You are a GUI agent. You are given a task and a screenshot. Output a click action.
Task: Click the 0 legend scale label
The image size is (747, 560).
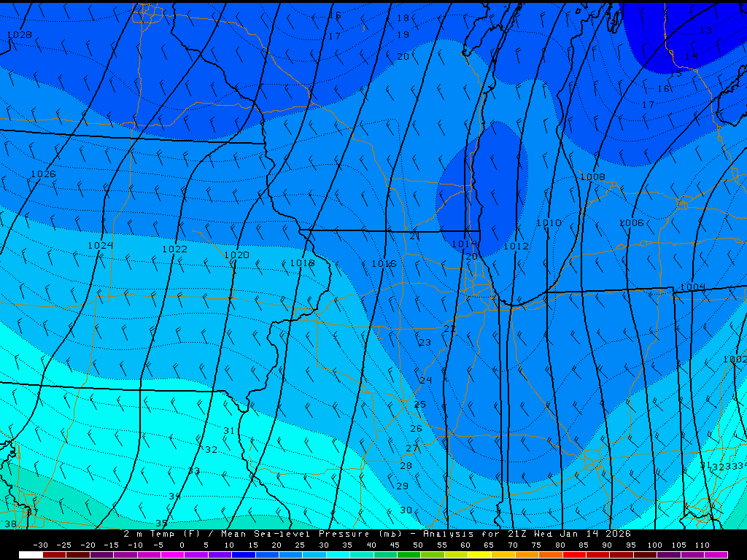pos(182,545)
